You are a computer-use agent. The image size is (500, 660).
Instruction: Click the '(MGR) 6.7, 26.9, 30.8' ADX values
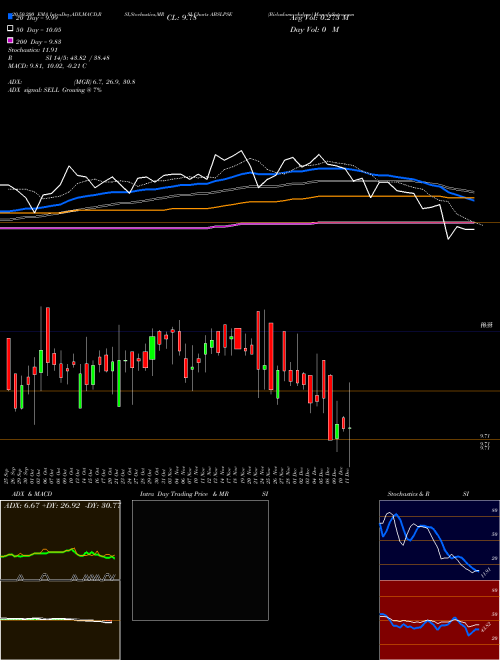point(104,82)
